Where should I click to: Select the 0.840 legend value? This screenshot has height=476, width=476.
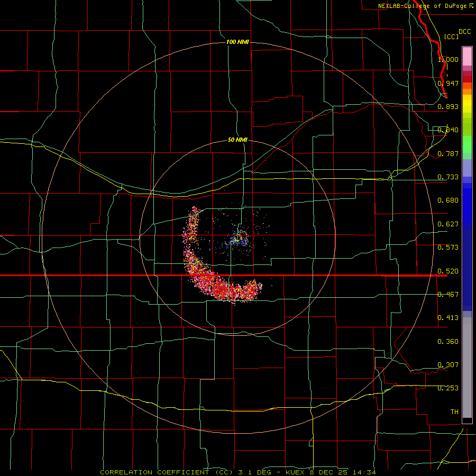tap(448, 130)
